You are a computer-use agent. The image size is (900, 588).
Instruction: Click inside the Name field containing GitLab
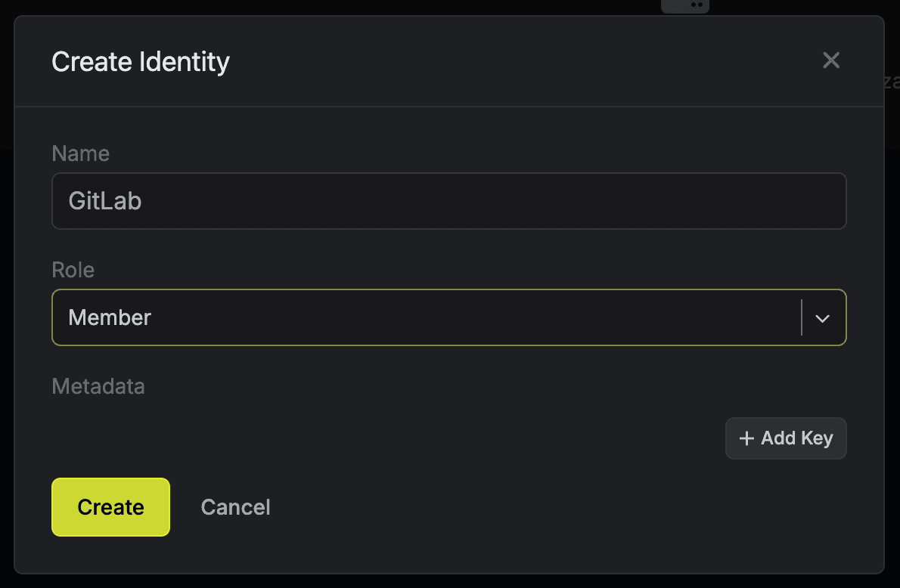449,201
